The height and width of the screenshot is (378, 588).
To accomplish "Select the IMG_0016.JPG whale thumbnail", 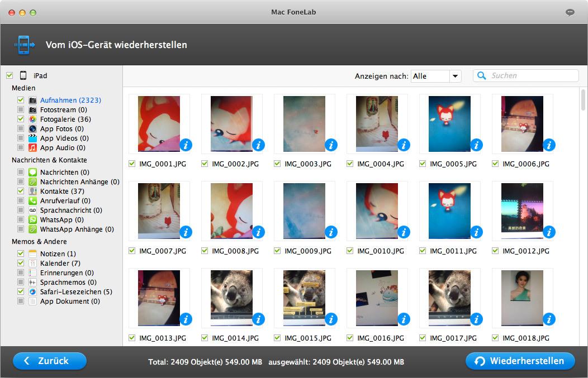I will (x=377, y=298).
